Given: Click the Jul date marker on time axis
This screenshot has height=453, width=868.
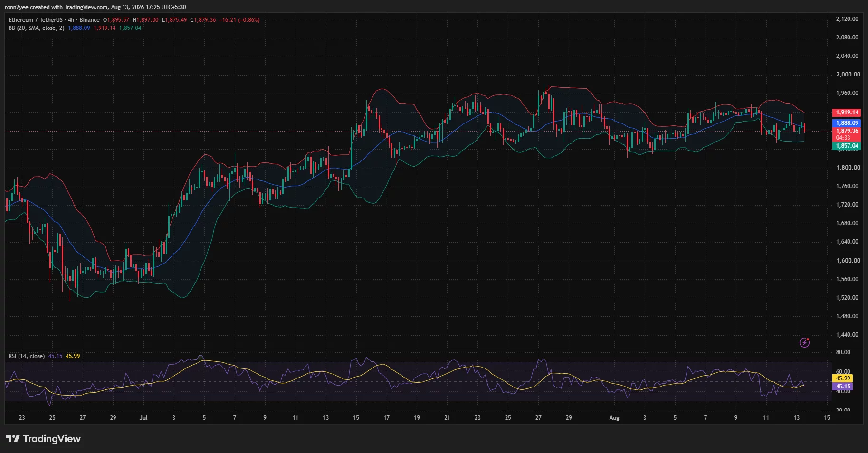Looking at the screenshot, I should pyautogui.click(x=143, y=418).
